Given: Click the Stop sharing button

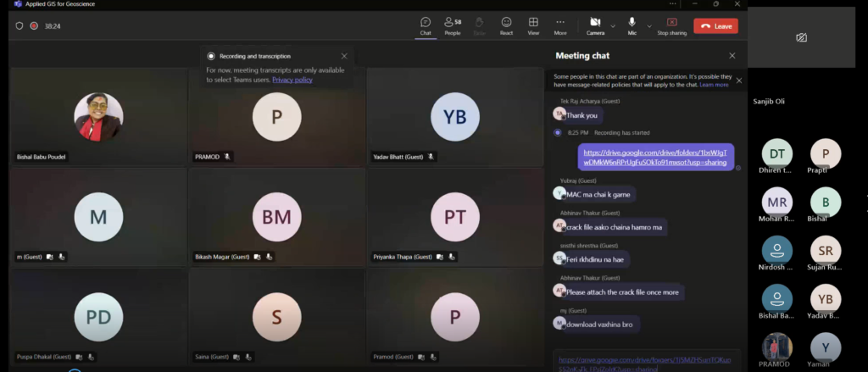Looking at the screenshot, I should point(672,25).
